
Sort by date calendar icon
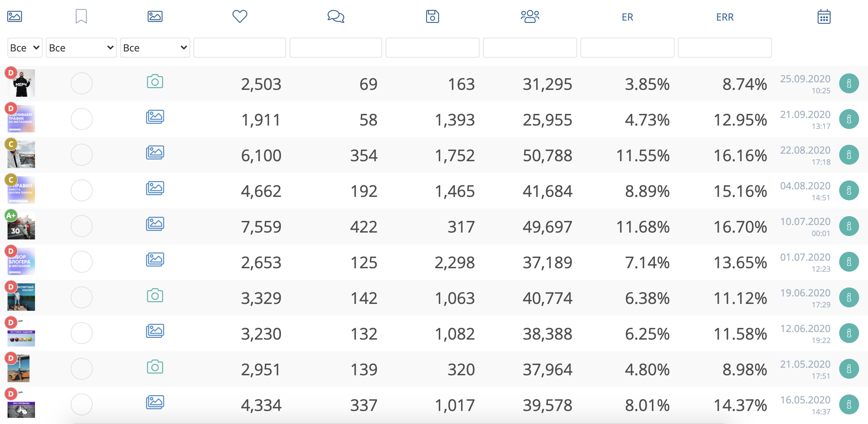(x=824, y=16)
